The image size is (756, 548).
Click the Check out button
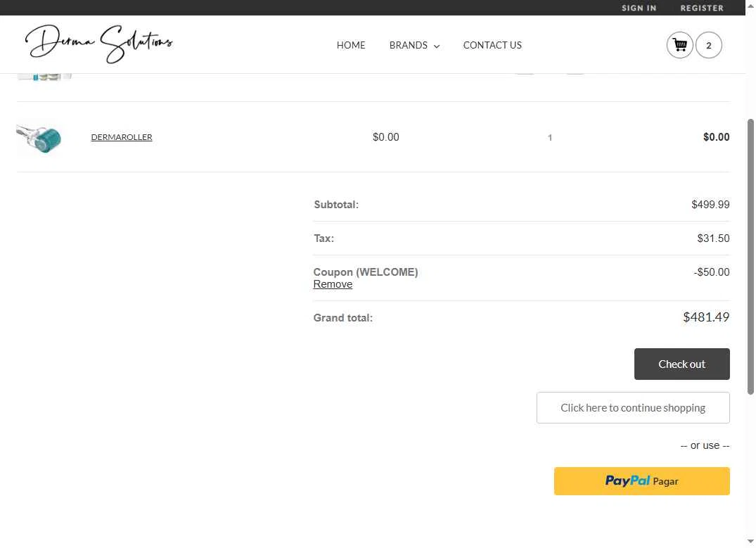click(x=681, y=364)
